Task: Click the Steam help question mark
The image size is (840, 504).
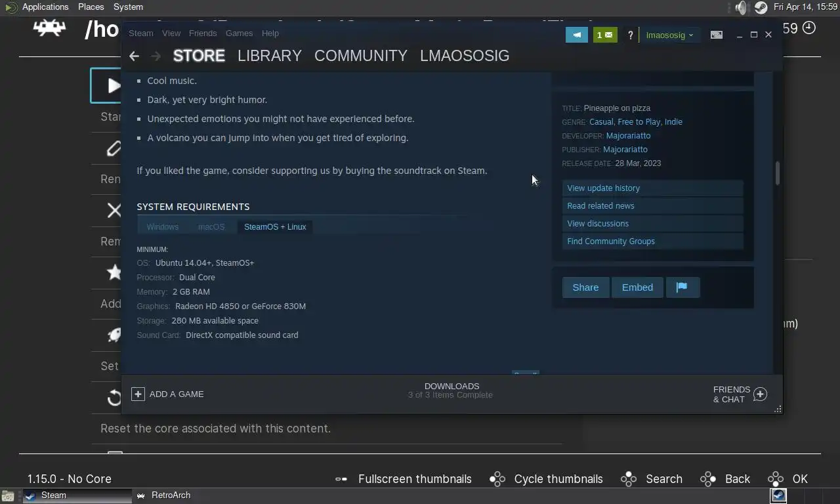Action: pos(630,35)
